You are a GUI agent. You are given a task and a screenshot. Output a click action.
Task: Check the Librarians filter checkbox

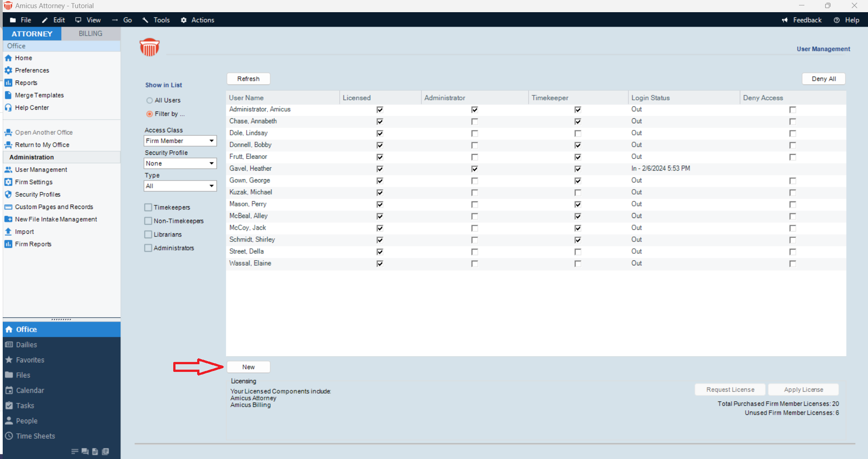(148, 235)
